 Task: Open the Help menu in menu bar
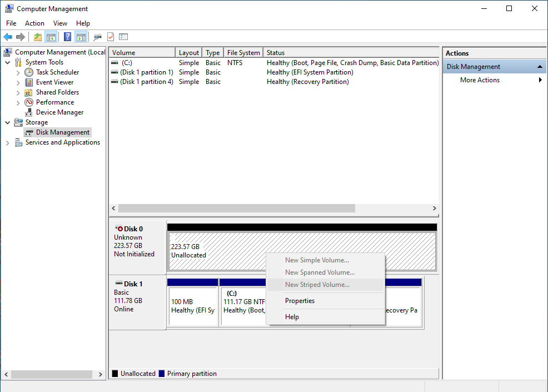coord(83,23)
